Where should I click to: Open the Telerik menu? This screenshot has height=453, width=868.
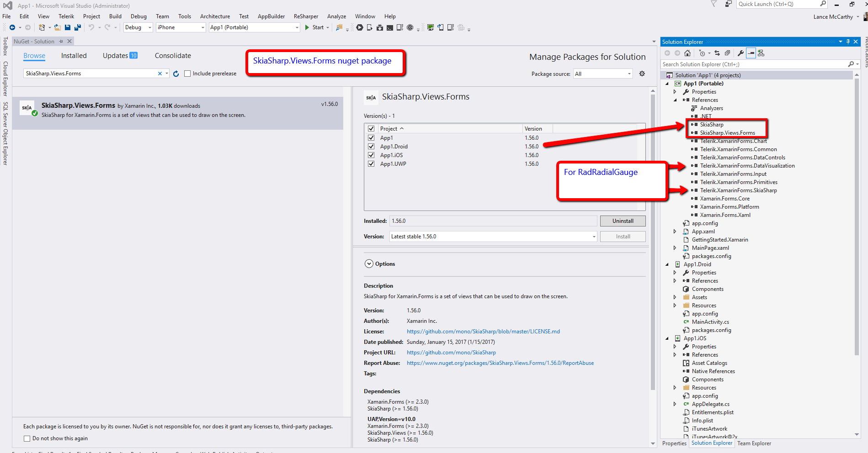click(x=66, y=16)
